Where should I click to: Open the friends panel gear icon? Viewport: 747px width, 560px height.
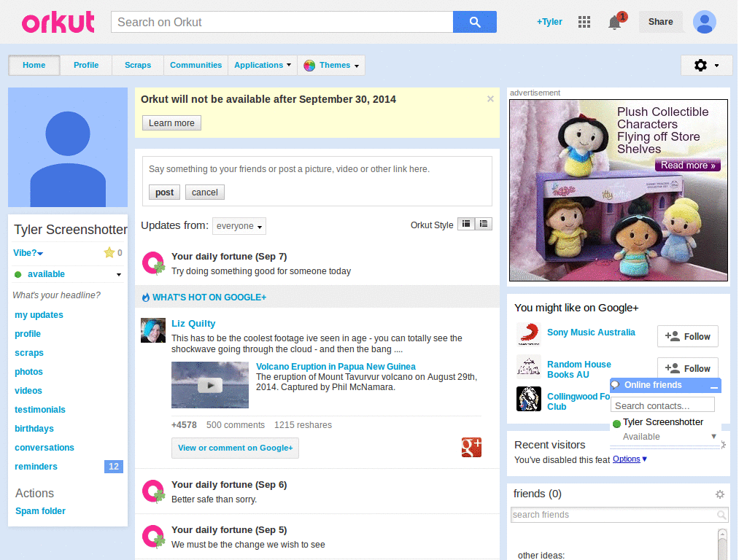tap(720, 494)
